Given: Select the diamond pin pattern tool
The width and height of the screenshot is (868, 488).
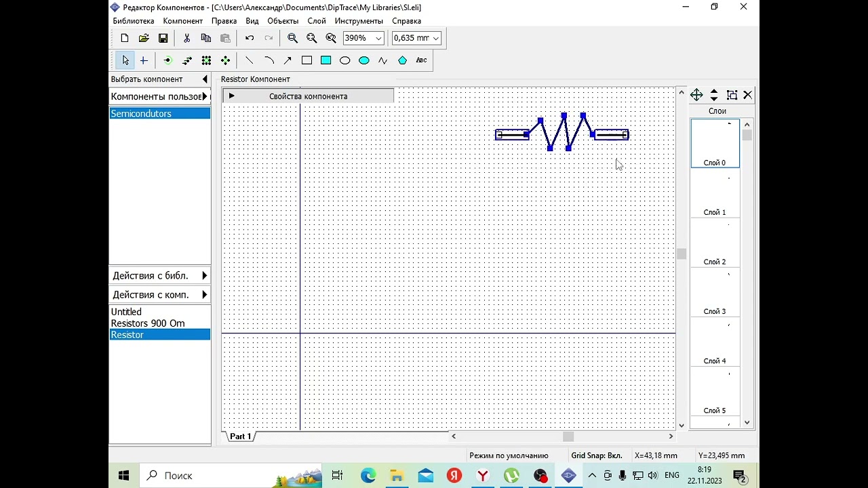Looking at the screenshot, I should point(225,60).
